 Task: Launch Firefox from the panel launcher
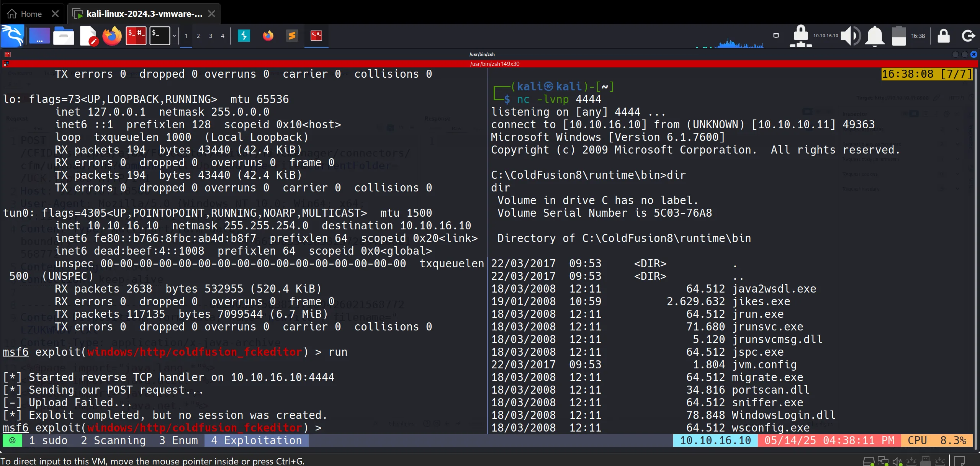[112, 36]
